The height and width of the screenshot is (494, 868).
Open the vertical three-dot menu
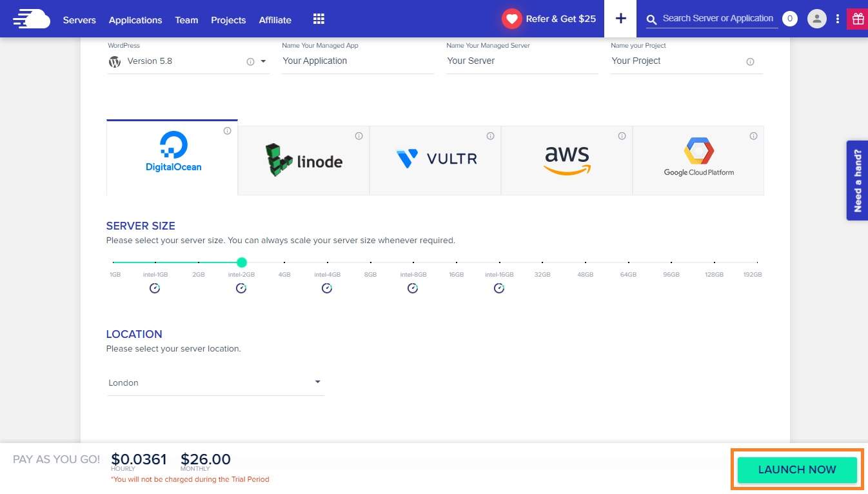(838, 19)
